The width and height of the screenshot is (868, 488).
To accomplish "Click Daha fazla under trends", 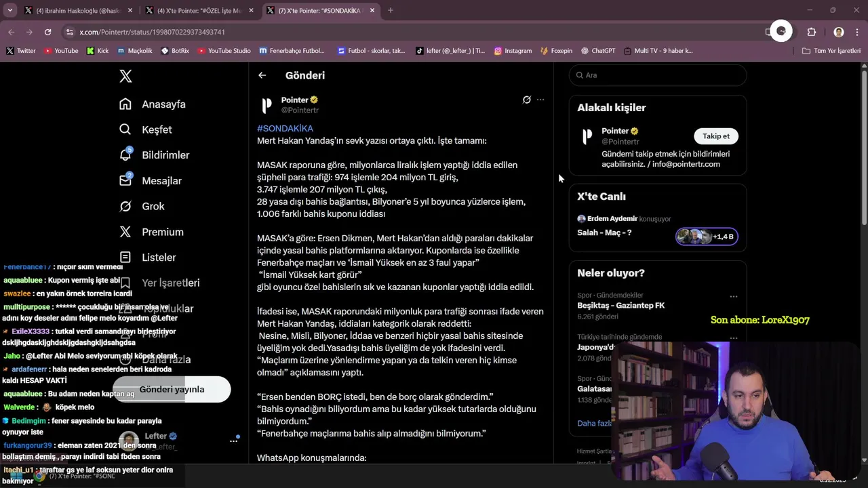I will (x=594, y=423).
